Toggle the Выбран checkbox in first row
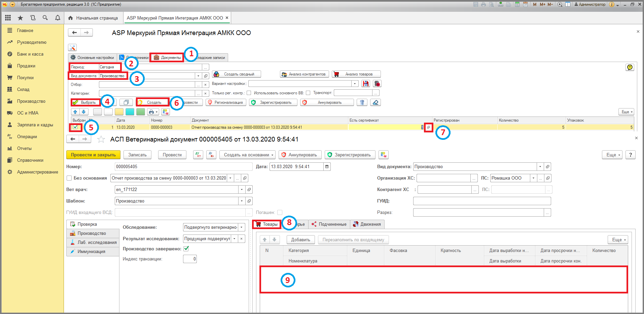 pyautogui.click(x=75, y=127)
